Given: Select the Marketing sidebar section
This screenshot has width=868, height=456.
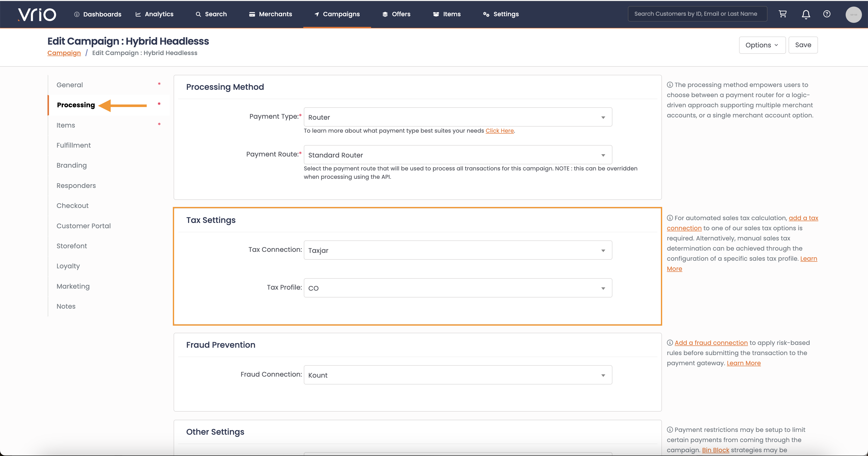Looking at the screenshot, I should coord(108,286).
